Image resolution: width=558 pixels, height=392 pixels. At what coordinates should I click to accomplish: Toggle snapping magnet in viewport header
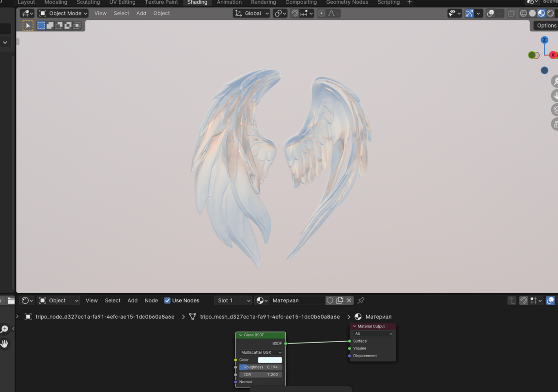[294, 14]
